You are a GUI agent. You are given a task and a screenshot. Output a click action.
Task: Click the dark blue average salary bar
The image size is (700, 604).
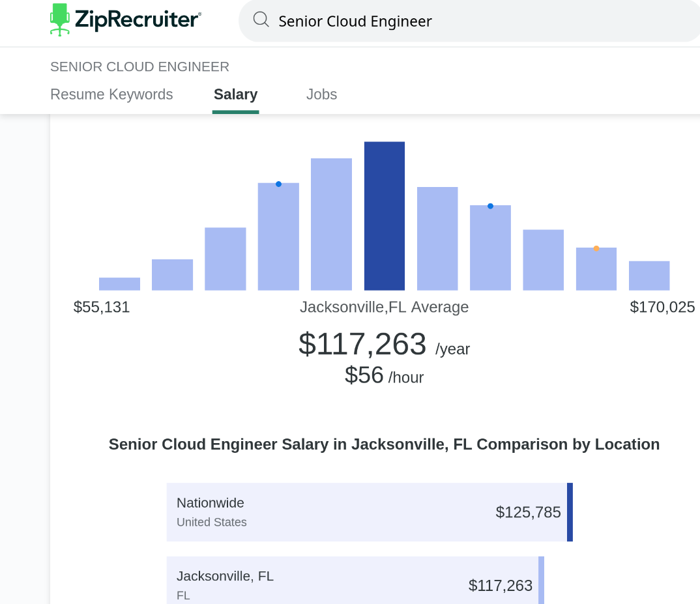pos(385,216)
